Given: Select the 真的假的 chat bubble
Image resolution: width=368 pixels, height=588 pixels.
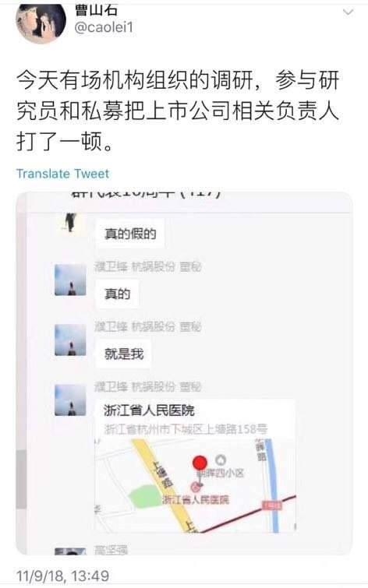Looking at the screenshot, I should (130, 234).
